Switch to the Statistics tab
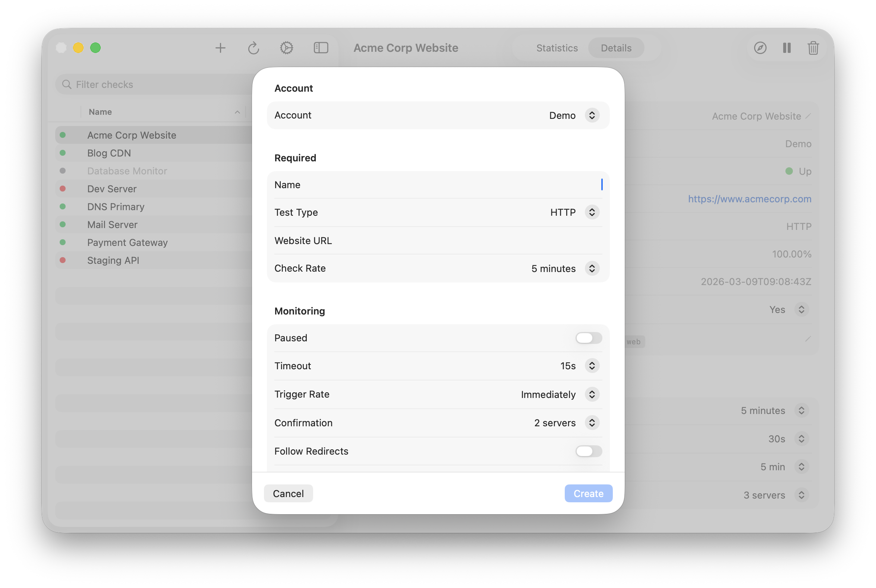The height and width of the screenshot is (588, 876). 557,48
